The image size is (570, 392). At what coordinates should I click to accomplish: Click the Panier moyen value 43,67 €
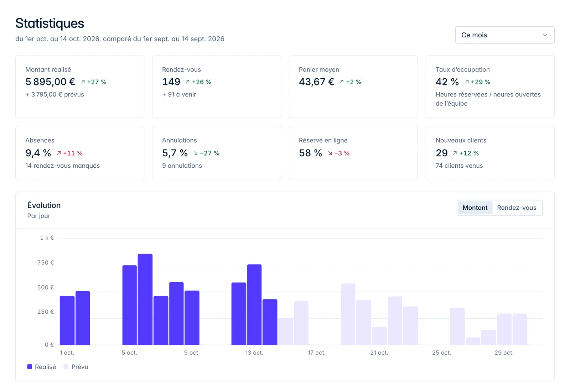pyautogui.click(x=316, y=82)
